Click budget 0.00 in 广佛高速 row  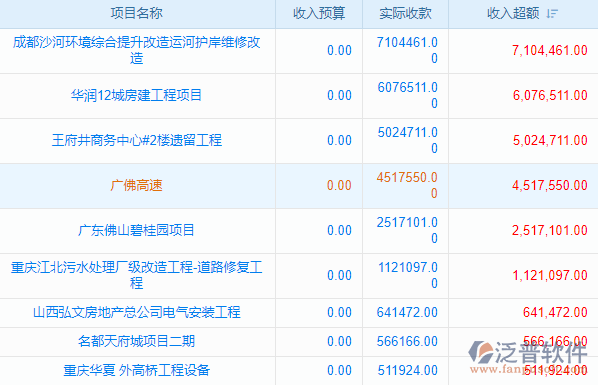point(339,185)
